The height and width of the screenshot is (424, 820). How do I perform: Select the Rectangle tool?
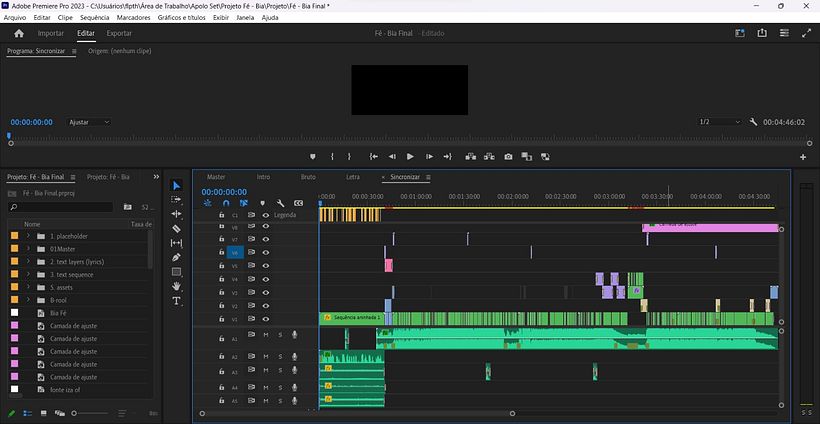tap(176, 272)
